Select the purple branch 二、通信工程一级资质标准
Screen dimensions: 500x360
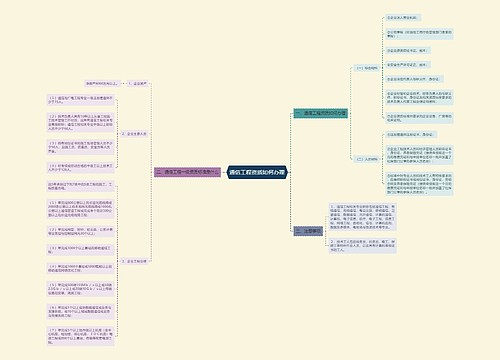pyautogui.click(x=187, y=172)
